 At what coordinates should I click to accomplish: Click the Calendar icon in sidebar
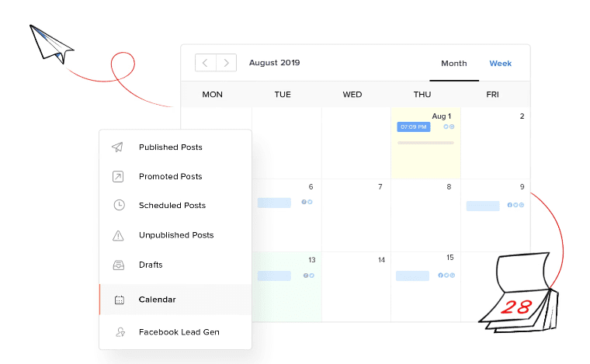pyautogui.click(x=120, y=300)
